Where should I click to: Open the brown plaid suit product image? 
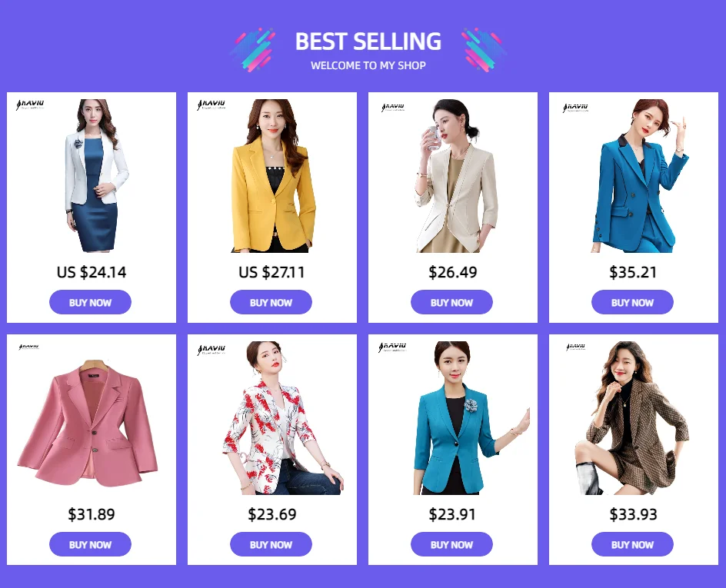click(632, 418)
